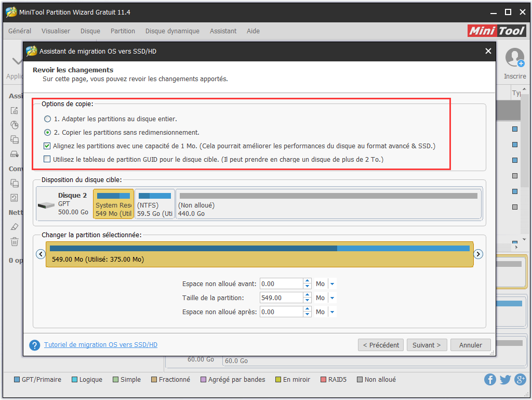Select the NTFS 59.5 Go partition block
Image resolution: width=532 pixels, height=400 pixels.
click(155, 204)
